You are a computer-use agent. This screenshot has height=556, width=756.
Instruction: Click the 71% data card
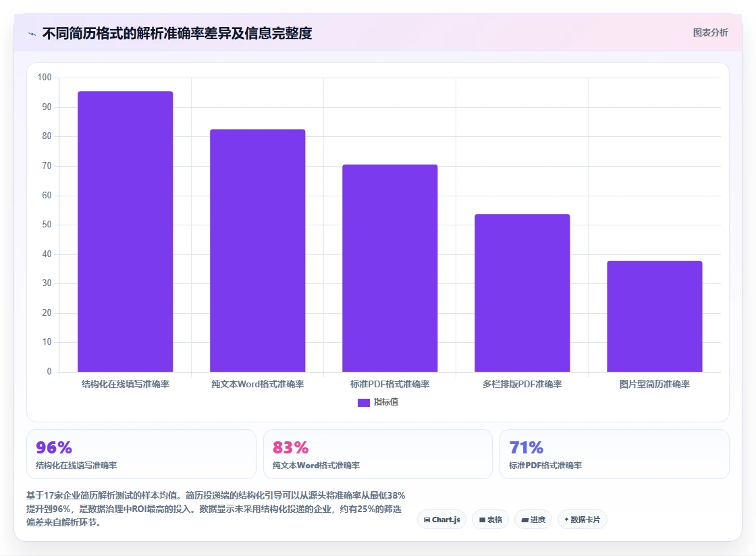pos(615,454)
